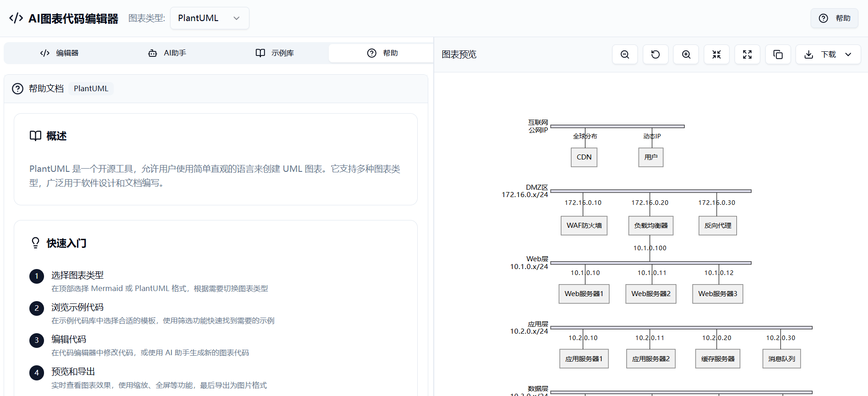
Task: Click step 2 number circle
Action: (x=37, y=308)
